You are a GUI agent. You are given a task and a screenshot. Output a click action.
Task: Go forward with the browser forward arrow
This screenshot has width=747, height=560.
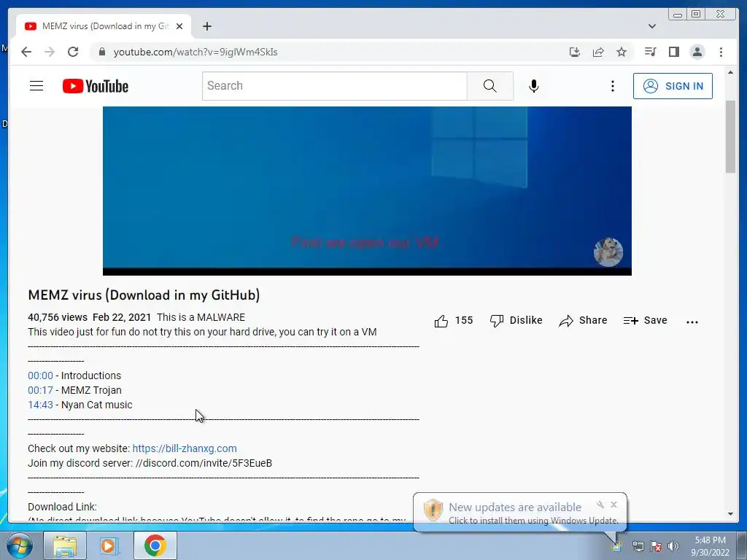coord(50,52)
